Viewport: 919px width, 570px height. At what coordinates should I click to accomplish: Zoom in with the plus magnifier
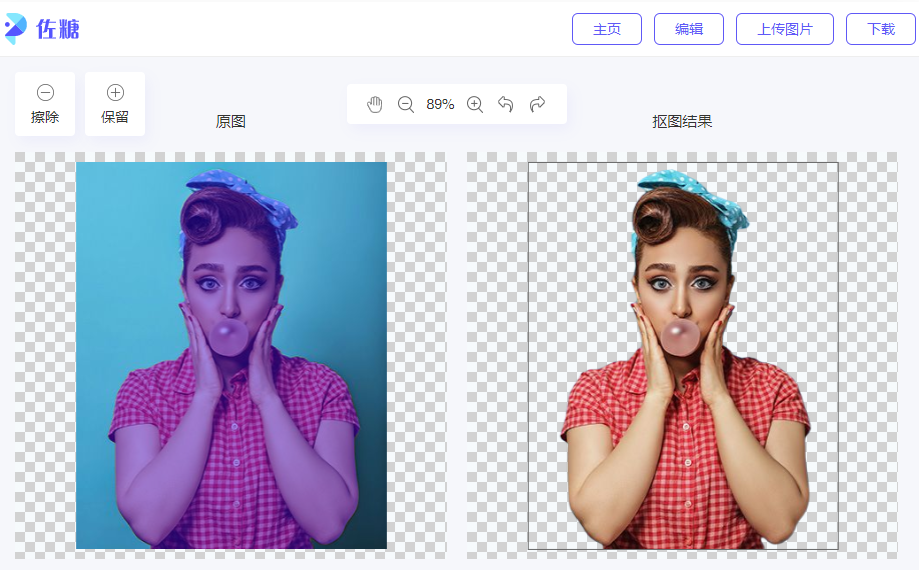(475, 104)
